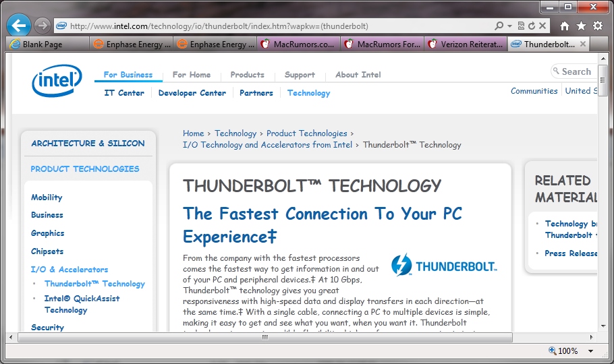Screen dimensions: 614x364
Task: Open Graphics in the sidebar
Action: pos(47,233)
